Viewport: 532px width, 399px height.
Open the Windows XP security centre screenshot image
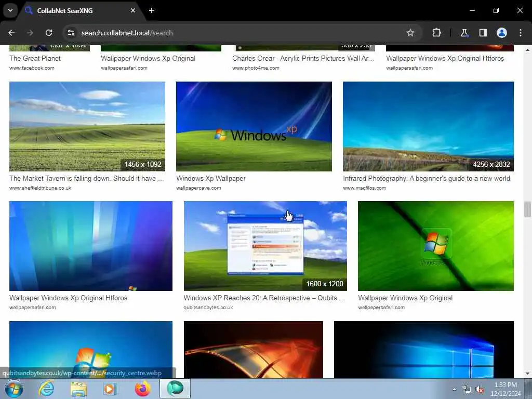265,246
